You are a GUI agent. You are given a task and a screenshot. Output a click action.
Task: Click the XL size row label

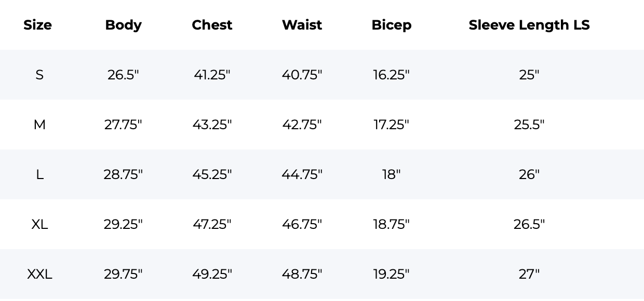pos(39,224)
